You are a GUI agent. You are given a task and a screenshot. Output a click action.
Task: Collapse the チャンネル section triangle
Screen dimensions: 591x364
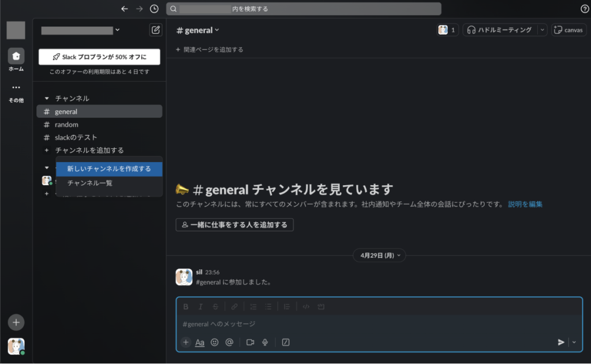[47, 99]
